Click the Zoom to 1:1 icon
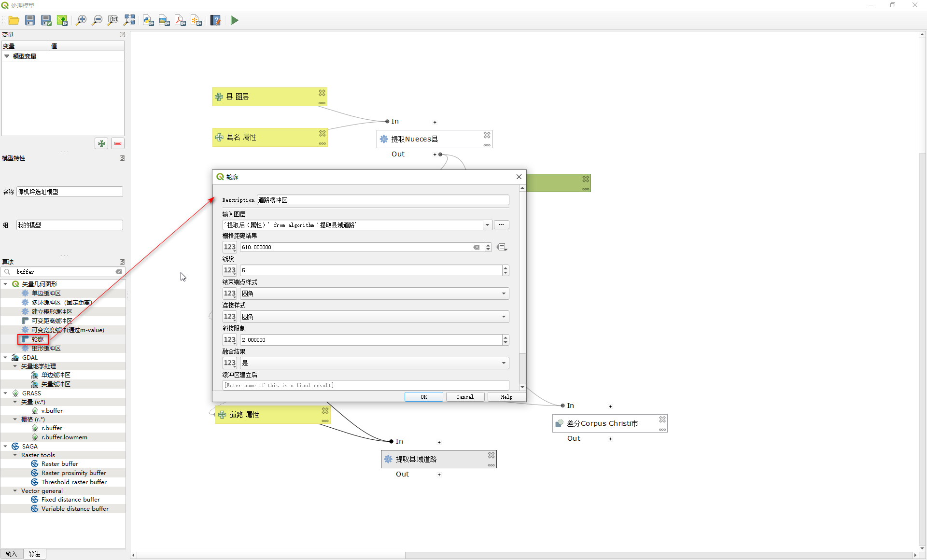 (113, 20)
